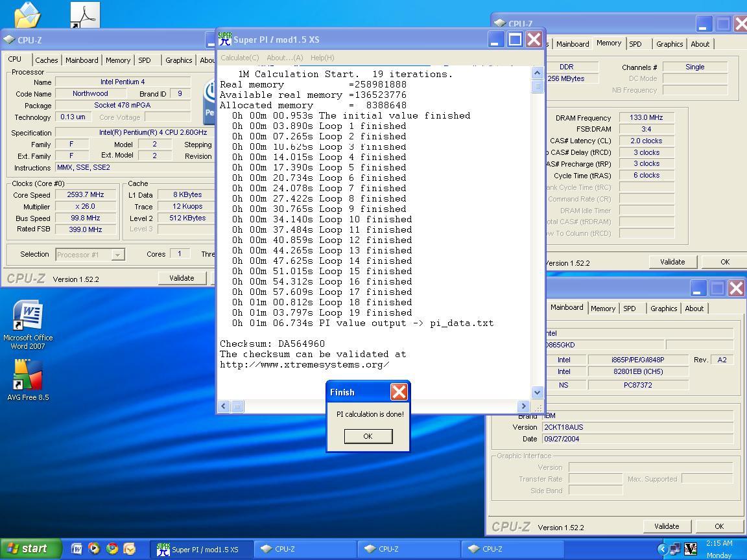This screenshot has height=560, width=747.
Task: Expand the Processor #1 selection dropdown
Action: point(117,255)
